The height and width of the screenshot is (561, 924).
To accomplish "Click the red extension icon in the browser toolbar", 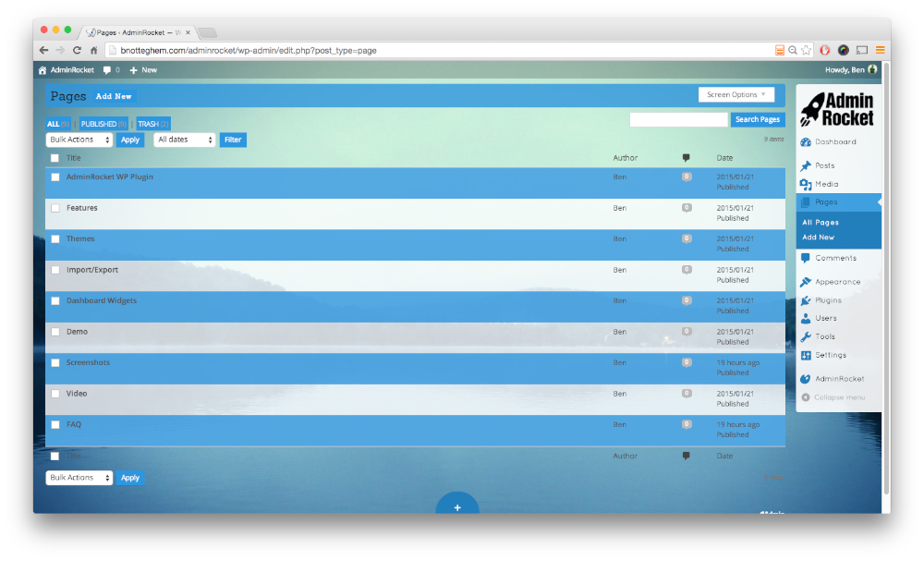I will click(825, 51).
